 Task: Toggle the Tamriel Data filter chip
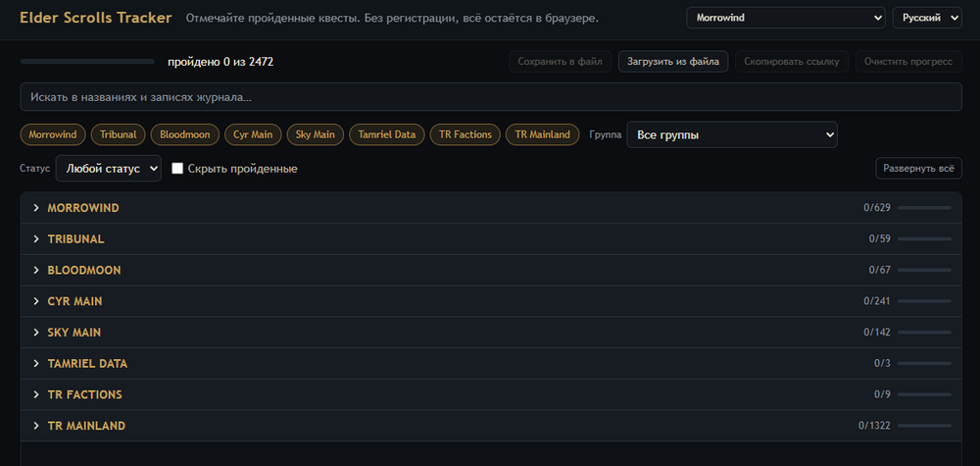[387, 134]
